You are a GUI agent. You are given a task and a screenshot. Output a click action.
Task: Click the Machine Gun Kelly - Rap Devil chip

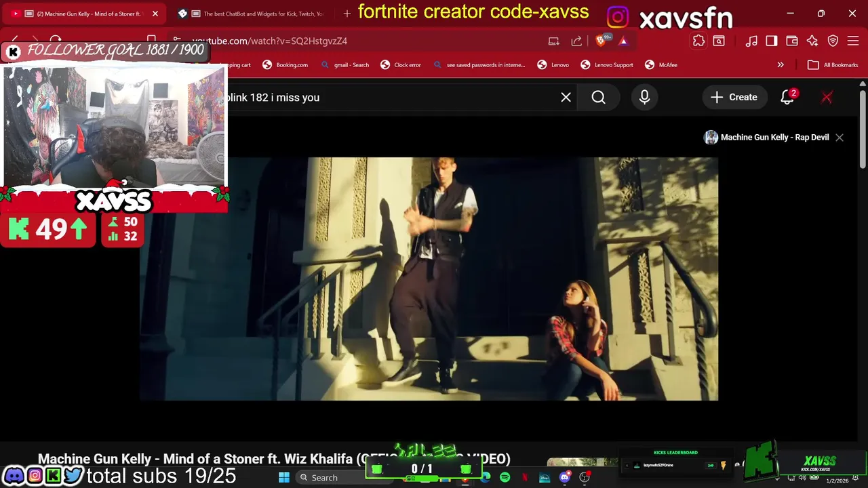tap(767, 138)
